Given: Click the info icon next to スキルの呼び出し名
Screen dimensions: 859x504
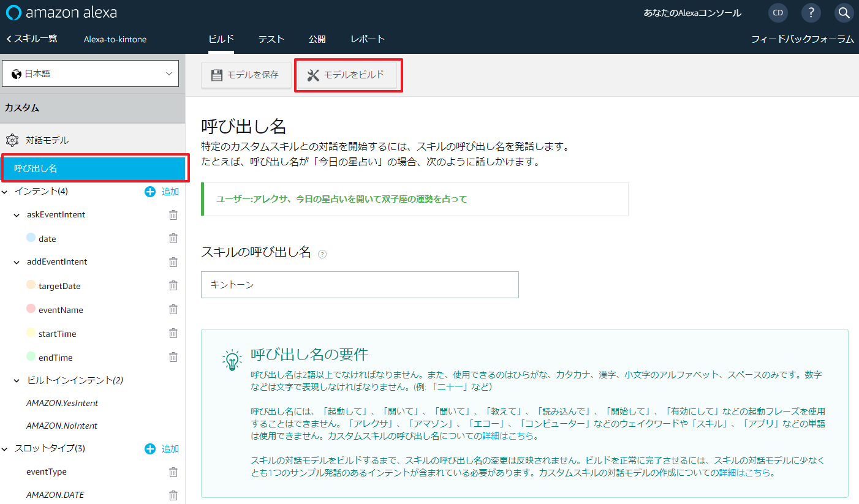Looking at the screenshot, I should coord(322,254).
